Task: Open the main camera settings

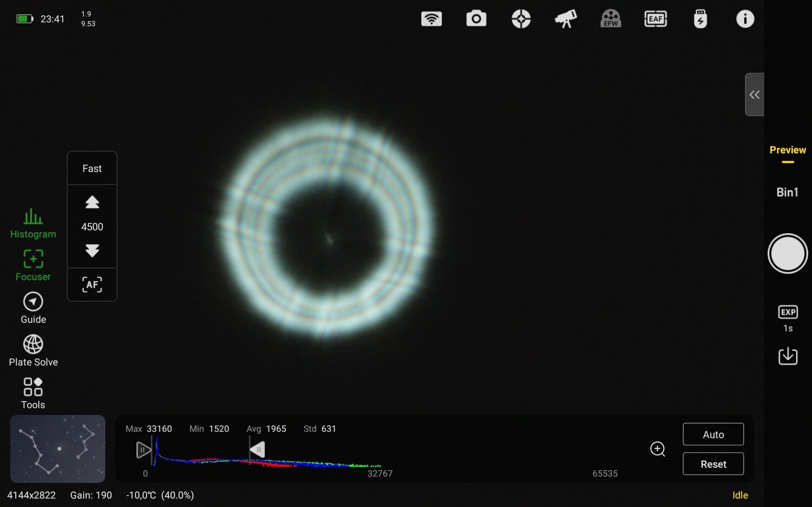Action: (476, 18)
